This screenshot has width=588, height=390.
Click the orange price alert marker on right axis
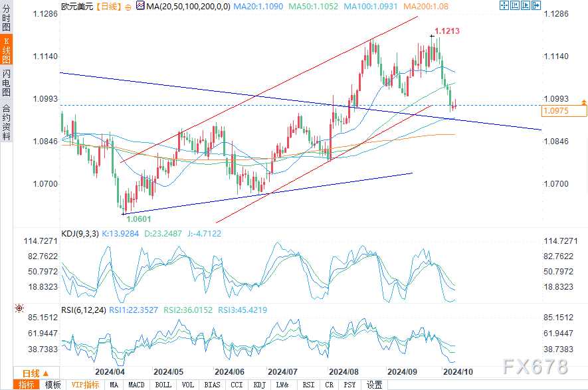click(x=583, y=102)
